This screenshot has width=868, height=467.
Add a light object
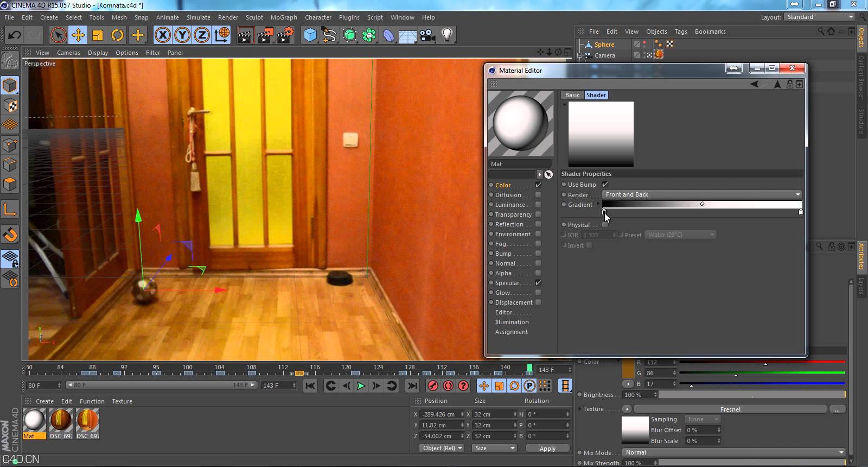pos(446,36)
